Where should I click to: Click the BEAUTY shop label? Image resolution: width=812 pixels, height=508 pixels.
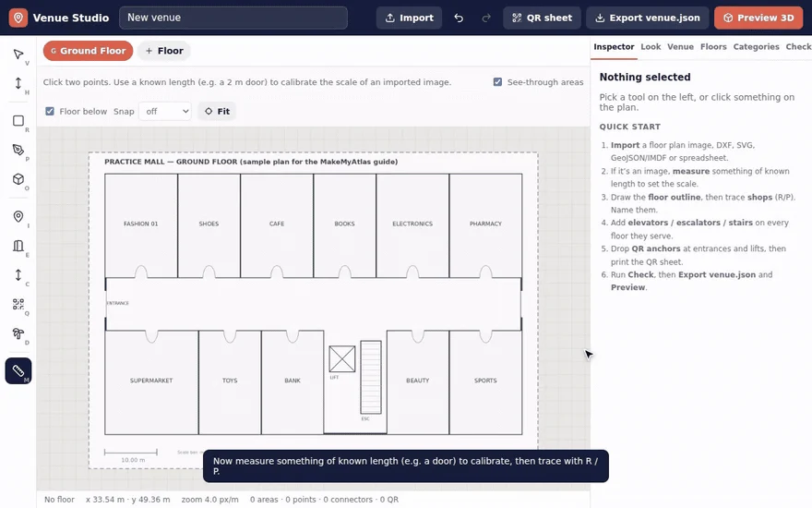pyautogui.click(x=417, y=381)
